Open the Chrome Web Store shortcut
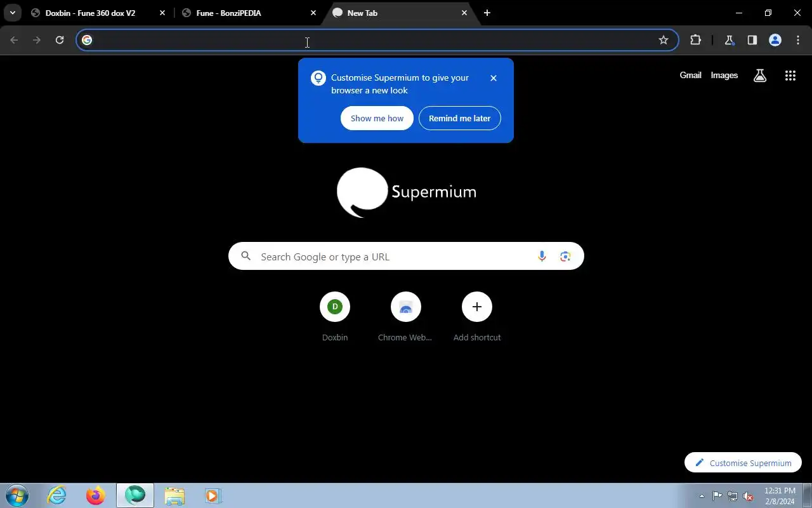The height and width of the screenshot is (508, 812). (x=406, y=317)
